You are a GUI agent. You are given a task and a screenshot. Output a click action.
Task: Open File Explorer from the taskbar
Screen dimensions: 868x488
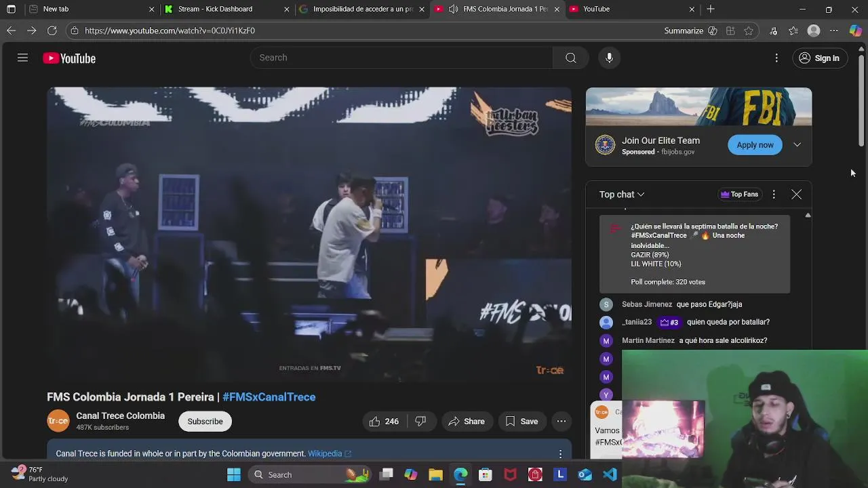(x=435, y=475)
